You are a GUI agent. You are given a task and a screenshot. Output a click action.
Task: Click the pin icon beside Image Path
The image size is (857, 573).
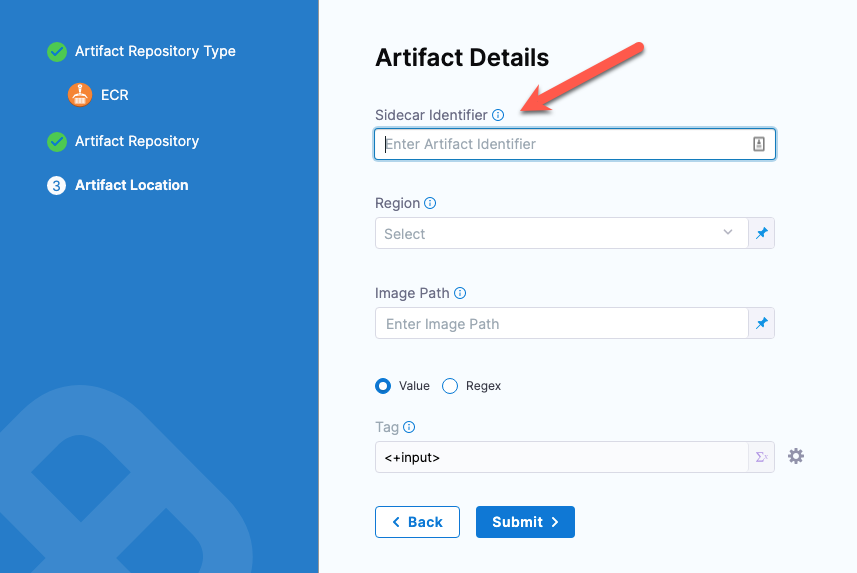[762, 324]
